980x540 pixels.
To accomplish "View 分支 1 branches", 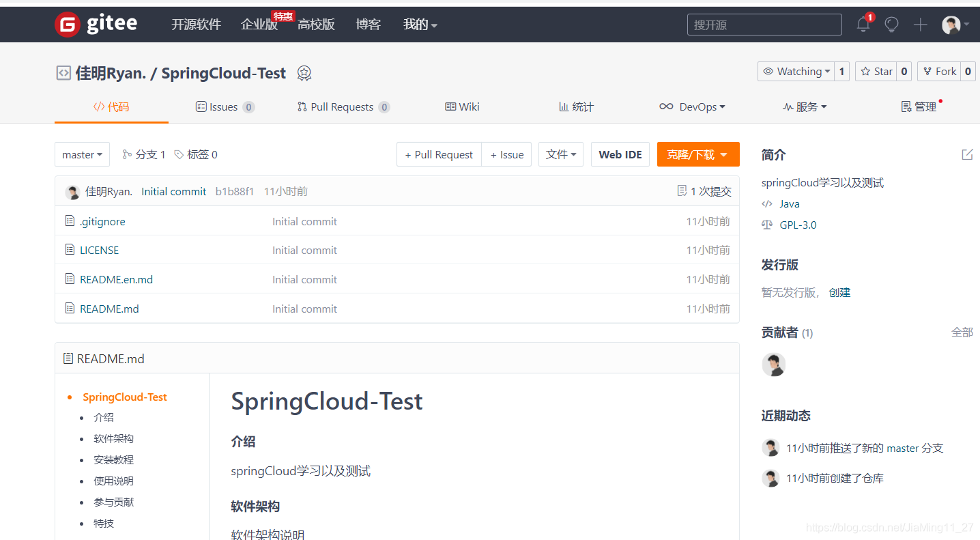I will (144, 154).
